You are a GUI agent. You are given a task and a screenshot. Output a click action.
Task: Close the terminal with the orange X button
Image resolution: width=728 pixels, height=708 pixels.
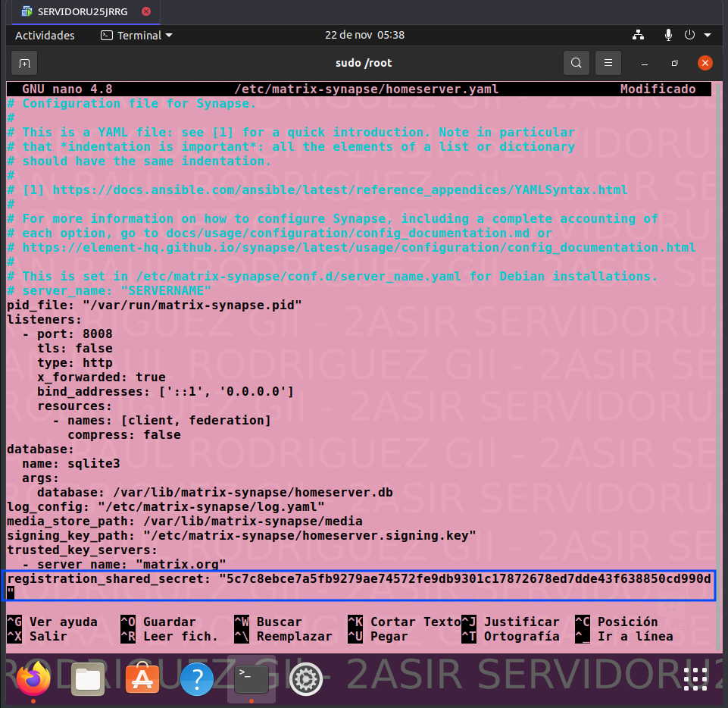(705, 63)
